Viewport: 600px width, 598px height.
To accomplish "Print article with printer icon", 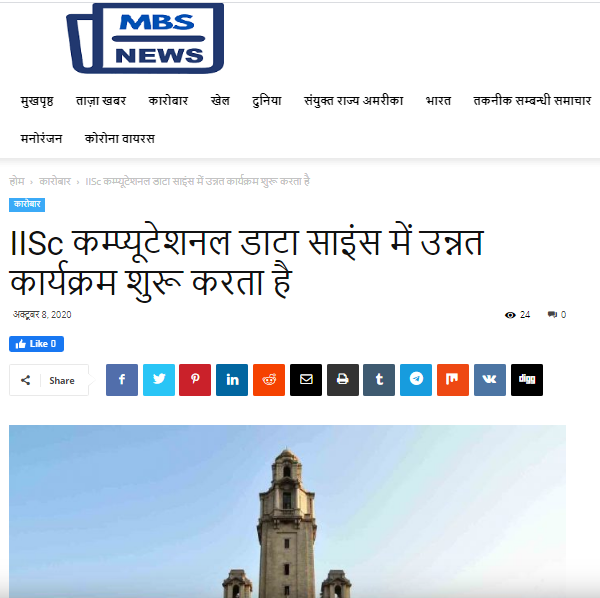I will point(343,380).
